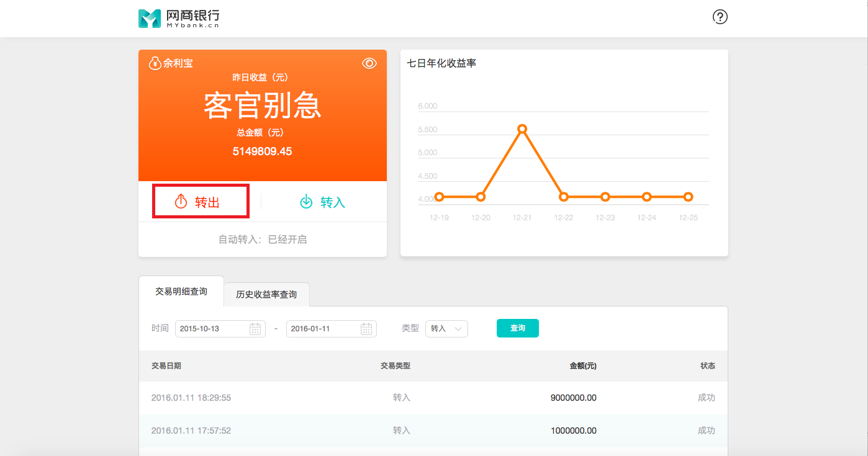Click the 余利宝 money bag icon
The image size is (868, 456).
[x=155, y=63]
